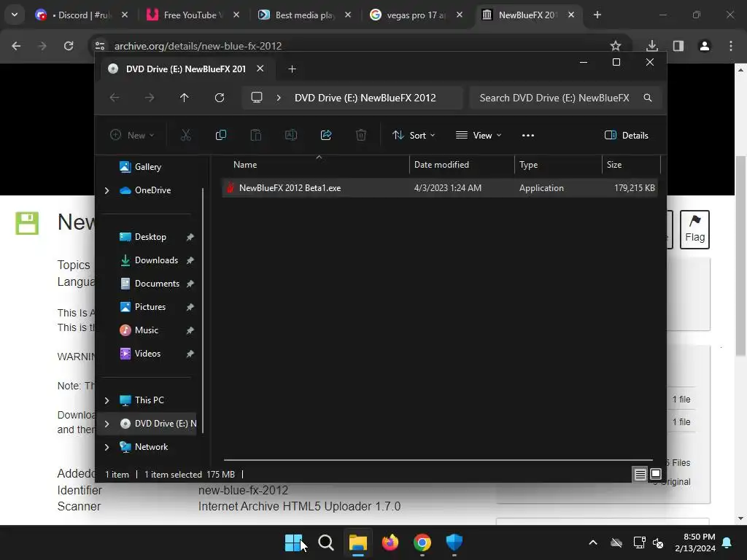Screen dimensions: 747x560
Task: Click the search magnifier in Explorer search box
Action: tap(648, 98)
